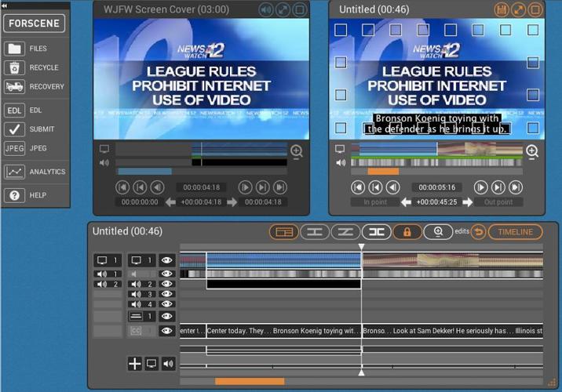Open the EDL export icon
Viewport: 562px width, 392px height.
coord(14,111)
